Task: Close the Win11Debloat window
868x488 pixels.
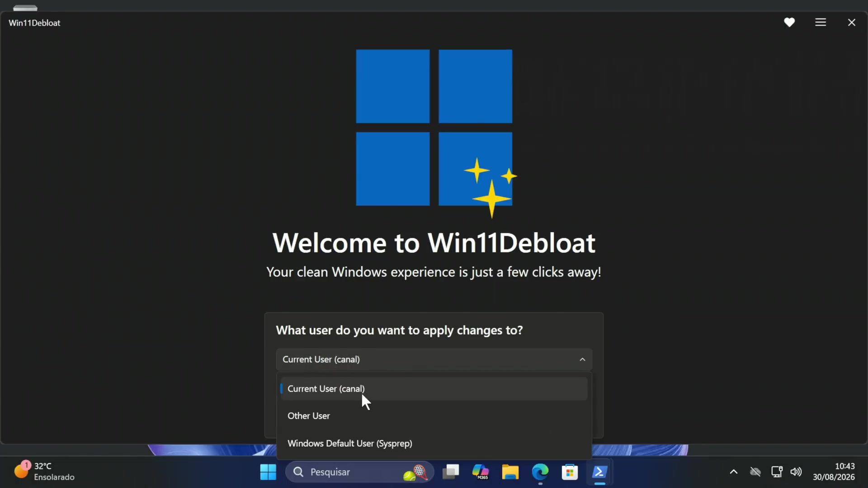Action: 852,22
